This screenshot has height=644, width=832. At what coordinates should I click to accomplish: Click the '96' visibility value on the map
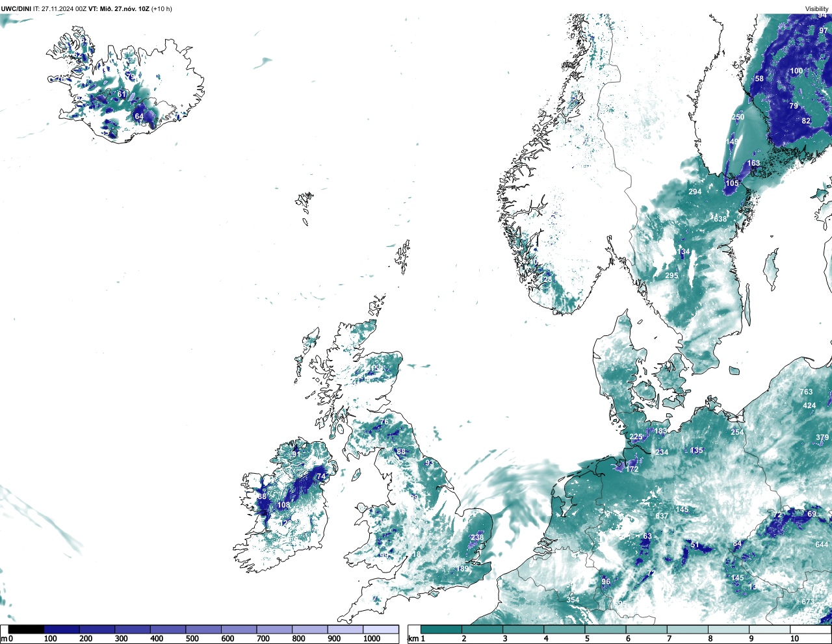pos(606,582)
